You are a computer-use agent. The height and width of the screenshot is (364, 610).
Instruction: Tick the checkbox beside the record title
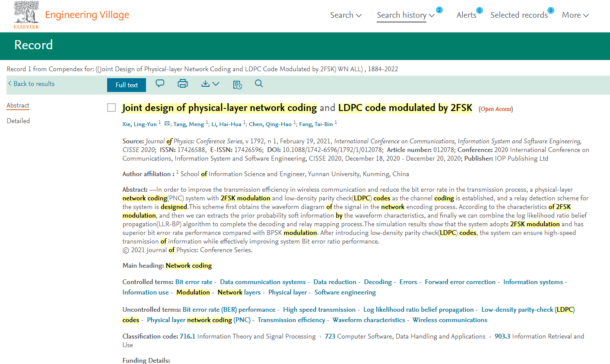pyautogui.click(x=111, y=108)
